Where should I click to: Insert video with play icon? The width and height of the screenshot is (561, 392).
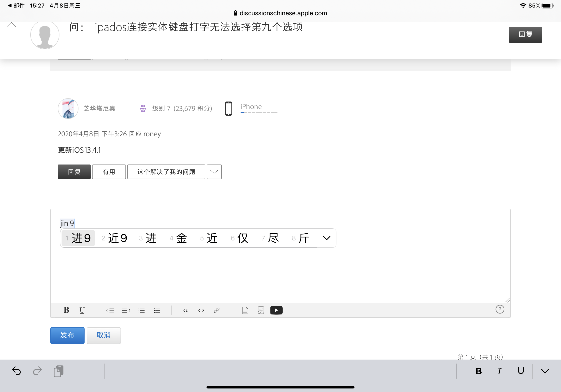point(276,310)
